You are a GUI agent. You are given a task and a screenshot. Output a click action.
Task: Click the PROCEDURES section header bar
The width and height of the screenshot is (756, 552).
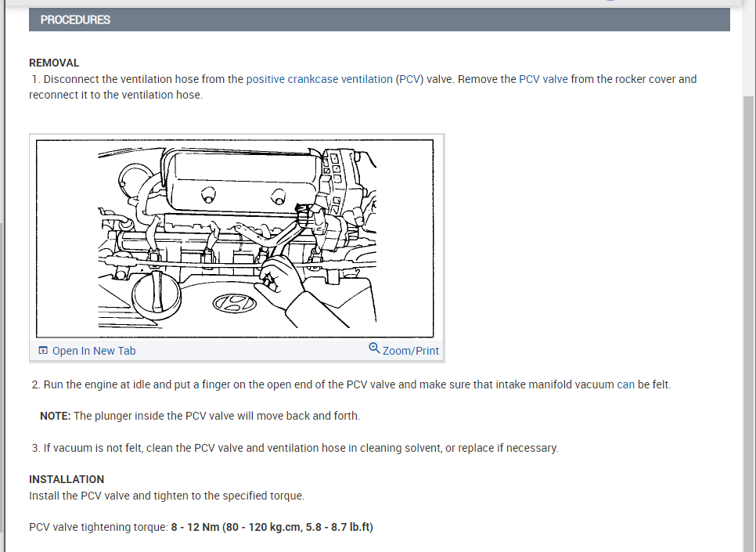380,20
